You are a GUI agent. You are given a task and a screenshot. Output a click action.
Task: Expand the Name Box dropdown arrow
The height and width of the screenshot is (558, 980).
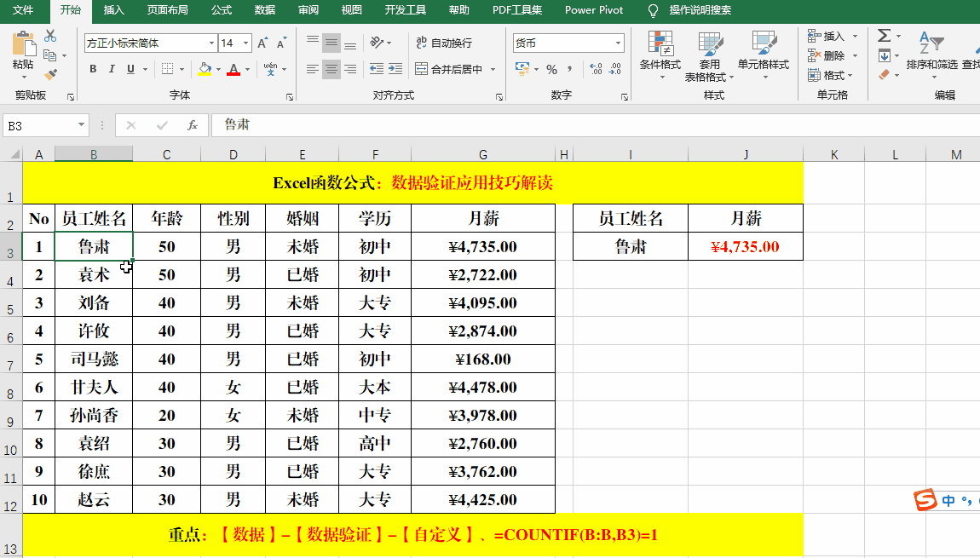tap(81, 125)
